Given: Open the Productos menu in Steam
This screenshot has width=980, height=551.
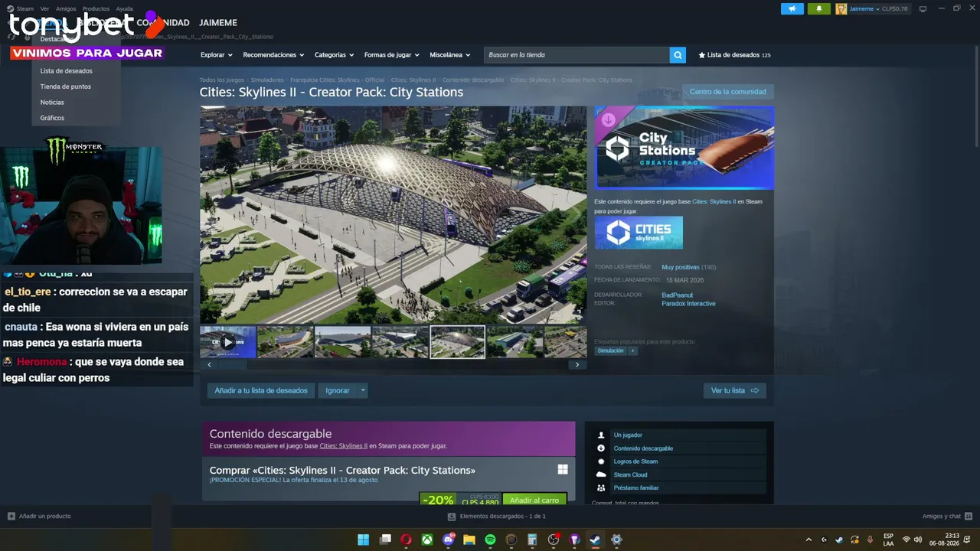Looking at the screenshot, I should point(96,8).
